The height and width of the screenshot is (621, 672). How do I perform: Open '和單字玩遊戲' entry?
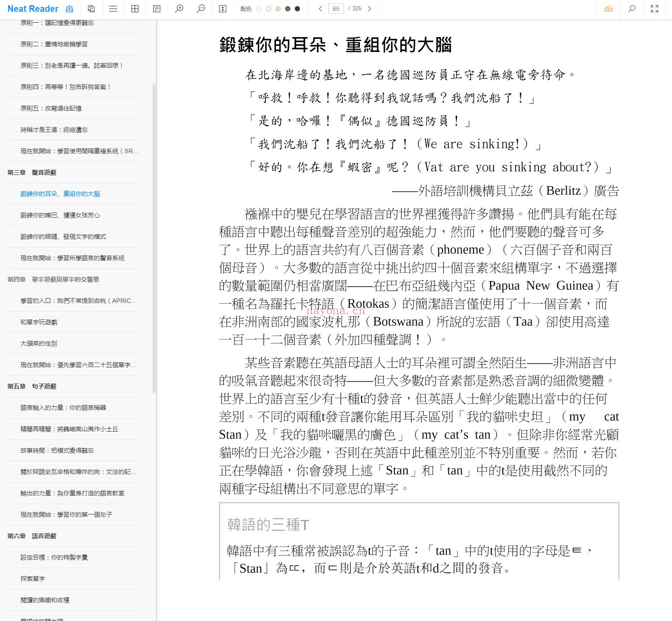pos(39,322)
